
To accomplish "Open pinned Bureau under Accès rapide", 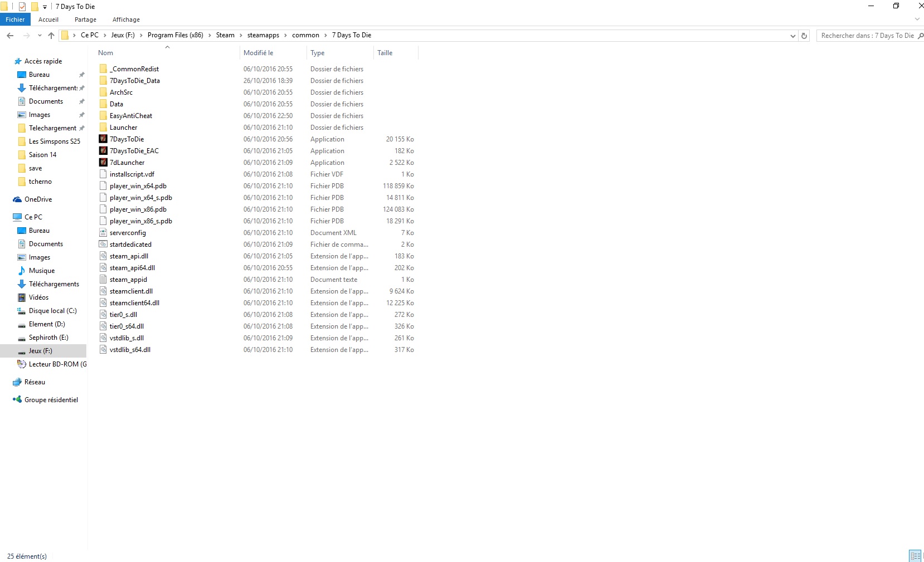I will [39, 75].
